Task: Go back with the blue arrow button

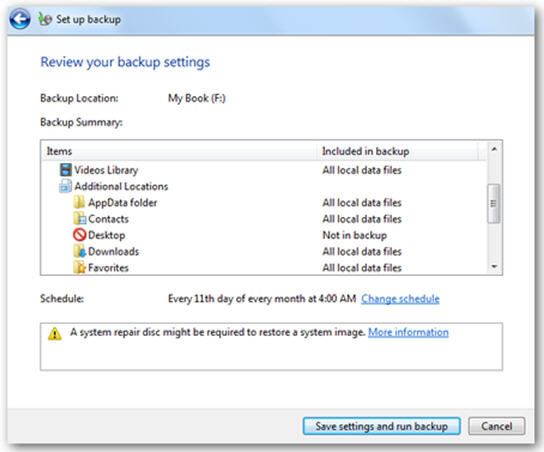Action: click(x=19, y=19)
